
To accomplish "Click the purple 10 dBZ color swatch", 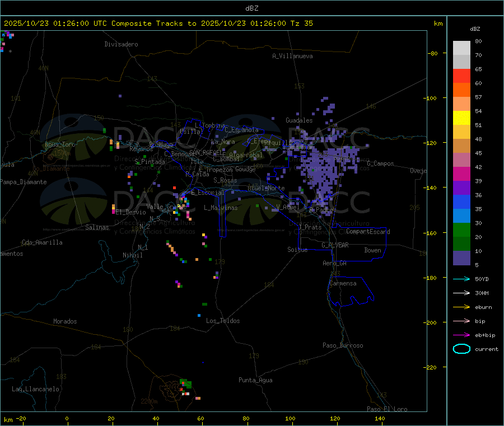I will [x=461, y=258].
